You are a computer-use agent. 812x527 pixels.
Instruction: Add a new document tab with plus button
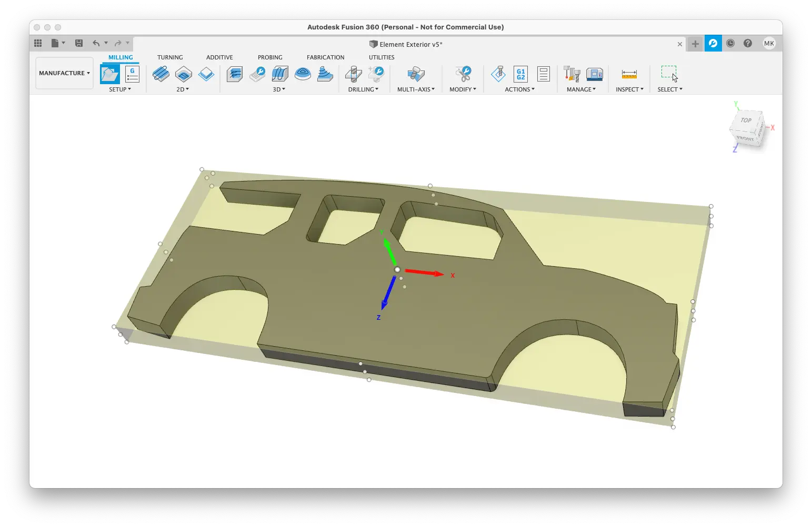(x=695, y=44)
